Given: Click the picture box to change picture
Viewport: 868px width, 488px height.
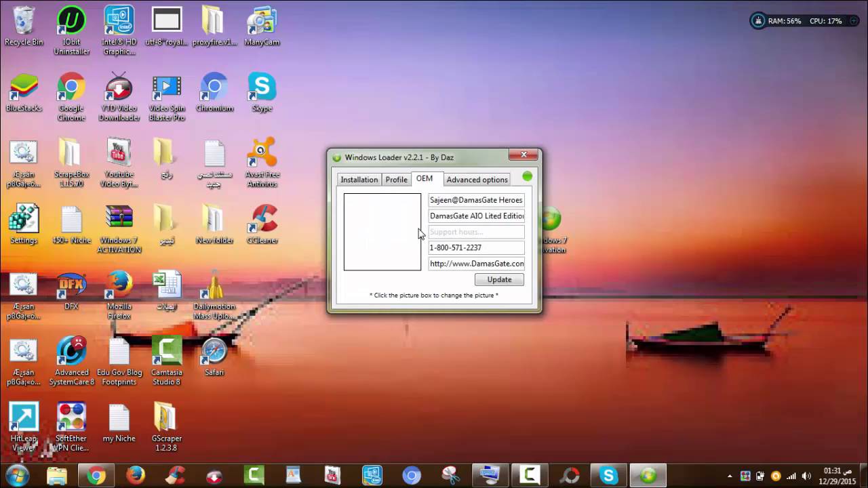Looking at the screenshot, I should (382, 232).
